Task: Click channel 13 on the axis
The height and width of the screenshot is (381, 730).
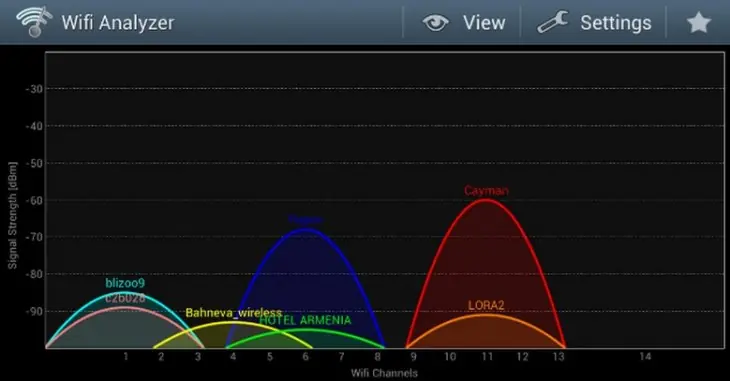Action: [559, 357]
